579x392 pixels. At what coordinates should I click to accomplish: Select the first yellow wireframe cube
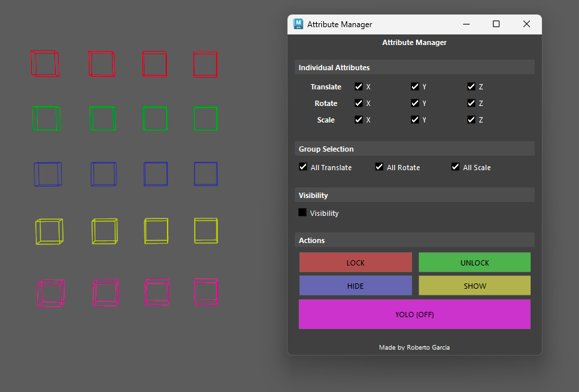tap(49, 232)
